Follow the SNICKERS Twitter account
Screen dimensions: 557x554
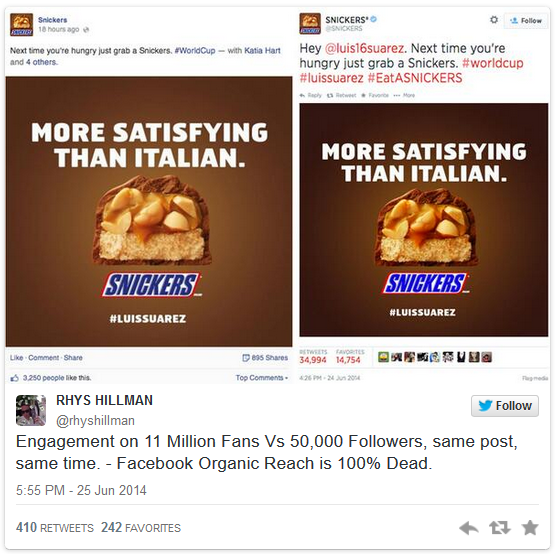coord(526,21)
